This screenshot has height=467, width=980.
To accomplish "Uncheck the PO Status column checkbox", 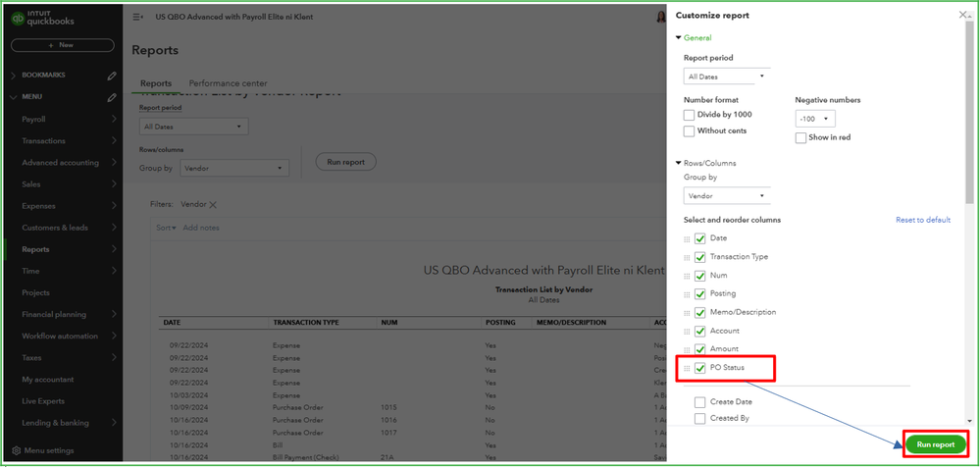I will coord(700,368).
